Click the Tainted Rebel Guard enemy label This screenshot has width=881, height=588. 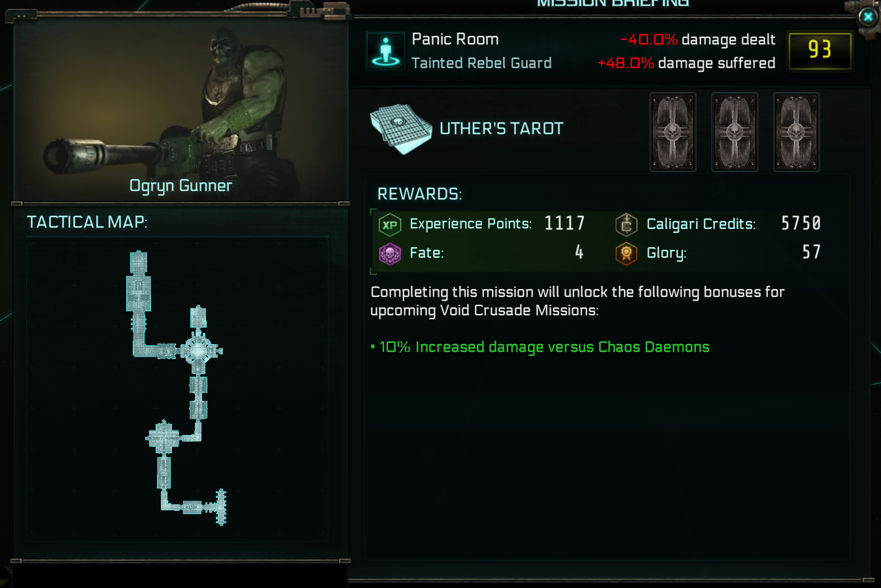481,63
